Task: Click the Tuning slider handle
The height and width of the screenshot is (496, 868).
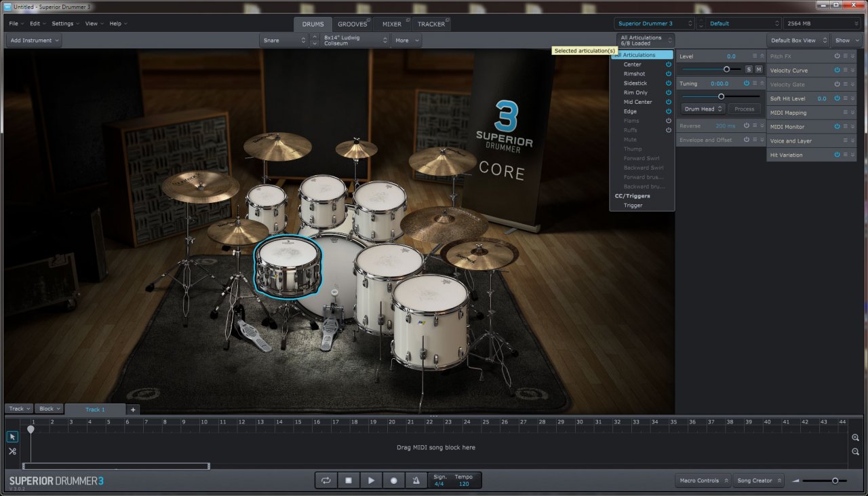Action: coord(721,96)
